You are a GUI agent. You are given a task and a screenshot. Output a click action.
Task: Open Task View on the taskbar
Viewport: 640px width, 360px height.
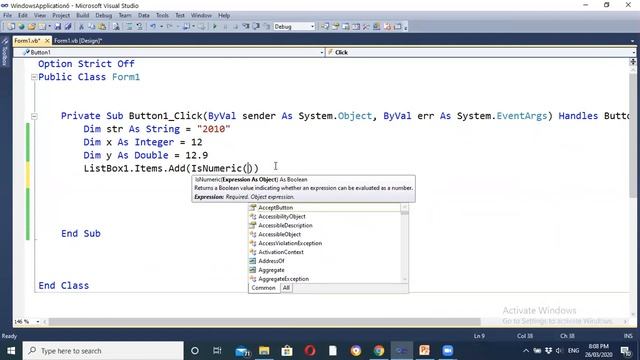(x=217, y=351)
